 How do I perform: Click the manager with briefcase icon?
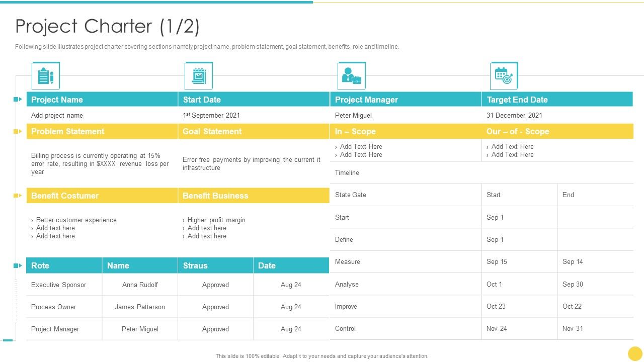[351, 76]
